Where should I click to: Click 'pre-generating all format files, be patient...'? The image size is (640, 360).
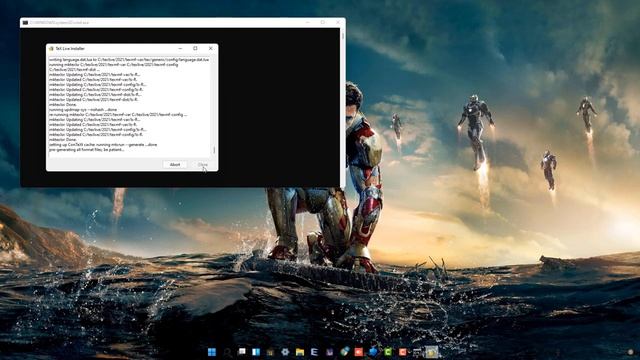coord(87,149)
